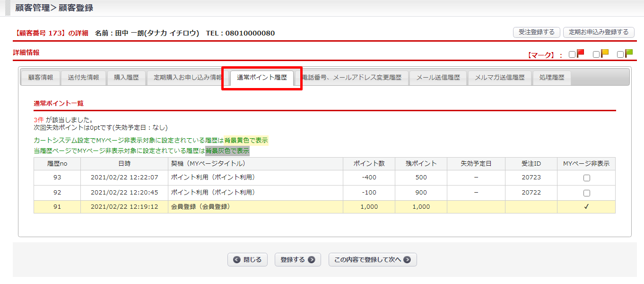The width and height of the screenshot is (644, 284).
Task: Click the TEL : 08010000080 text
Action: 240,33
